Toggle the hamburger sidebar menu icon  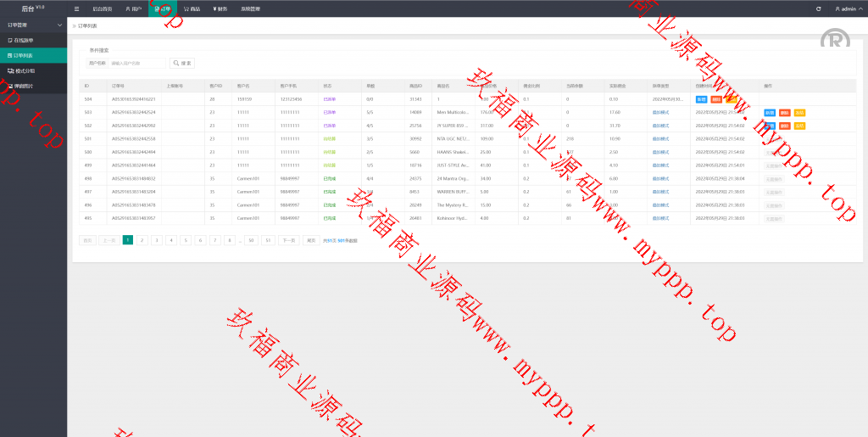coord(77,8)
